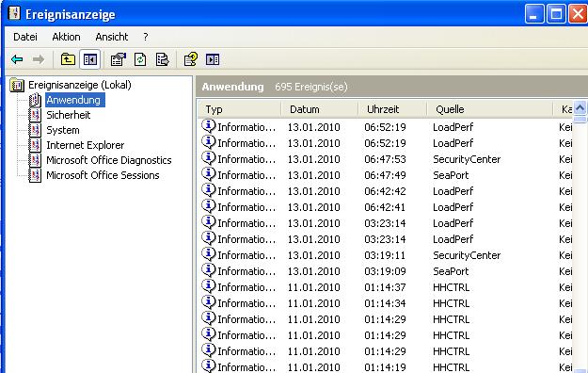Click the Ereignisanzeige (Lokal) root icon
Viewport: 588px width, 373px height.
point(17,85)
